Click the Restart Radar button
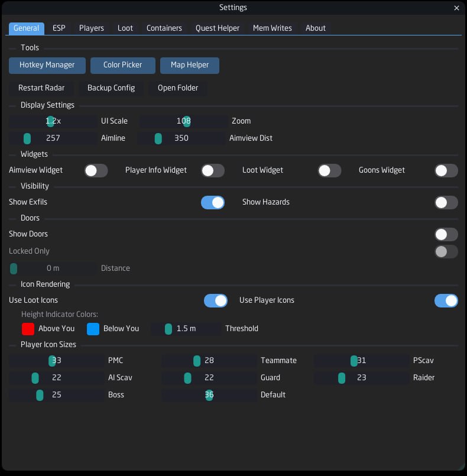Screen dimensions: 467x476 pyautogui.click(x=41, y=88)
